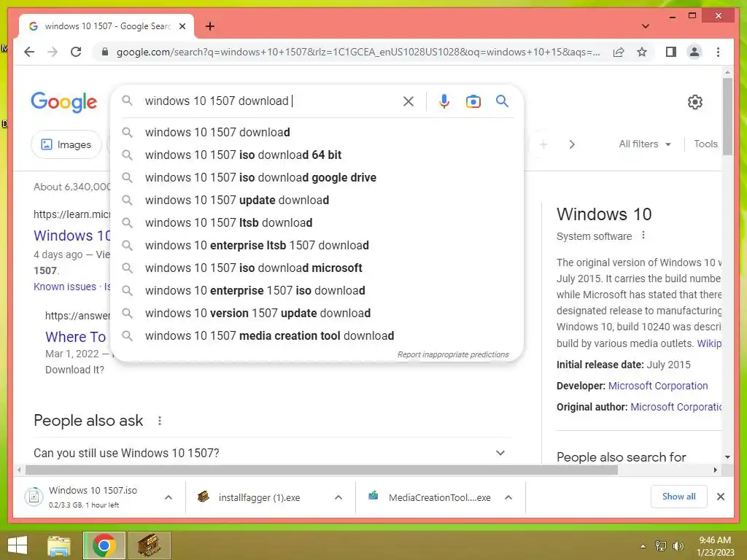Open the System software more options dots
The width and height of the screenshot is (747, 560).
pos(643,236)
